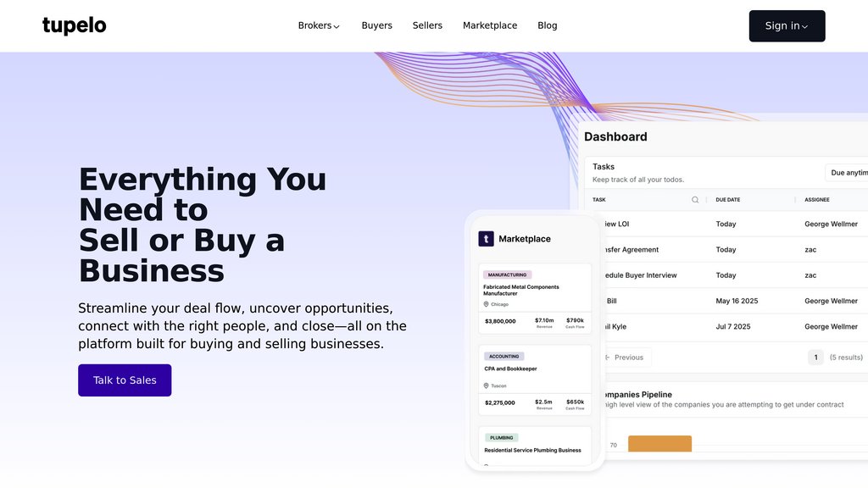Image resolution: width=868 pixels, height=488 pixels.
Task: Go to the Buyers page
Action: click(376, 25)
